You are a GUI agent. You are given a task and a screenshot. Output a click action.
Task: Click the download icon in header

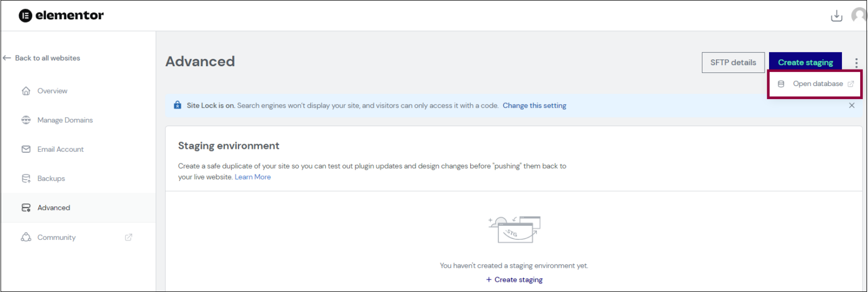point(836,16)
